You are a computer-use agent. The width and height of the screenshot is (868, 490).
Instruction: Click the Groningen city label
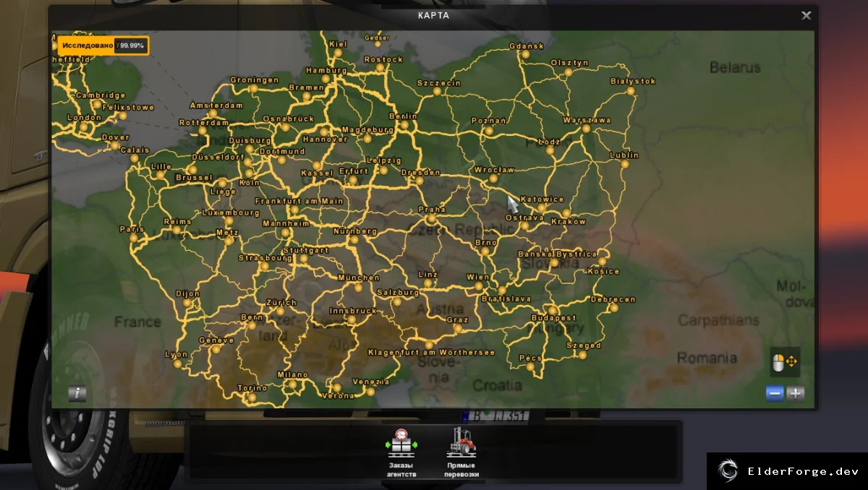[255, 80]
